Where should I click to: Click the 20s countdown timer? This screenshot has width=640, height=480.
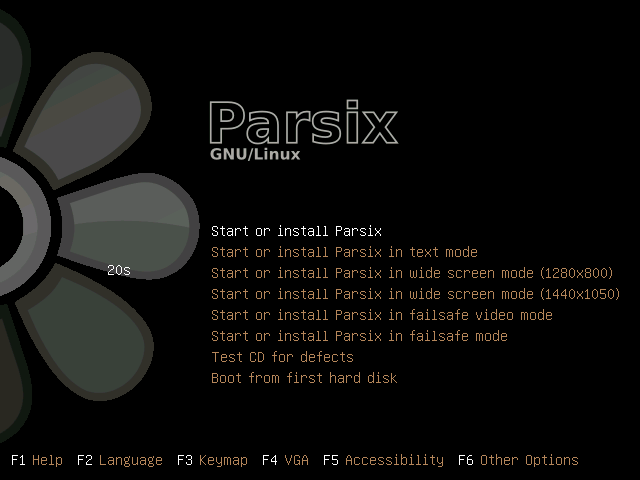[119, 270]
